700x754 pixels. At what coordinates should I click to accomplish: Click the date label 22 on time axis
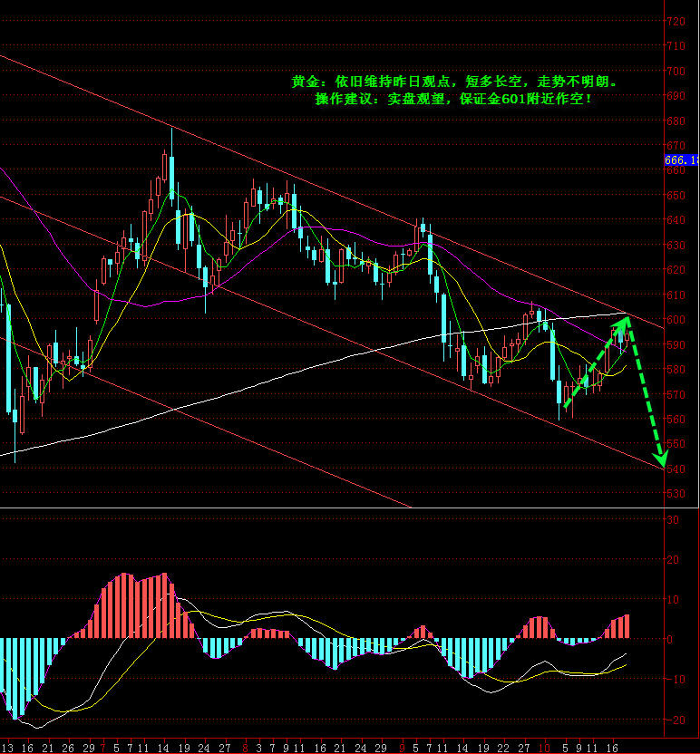pyautogui.click(x=502, y=748)
